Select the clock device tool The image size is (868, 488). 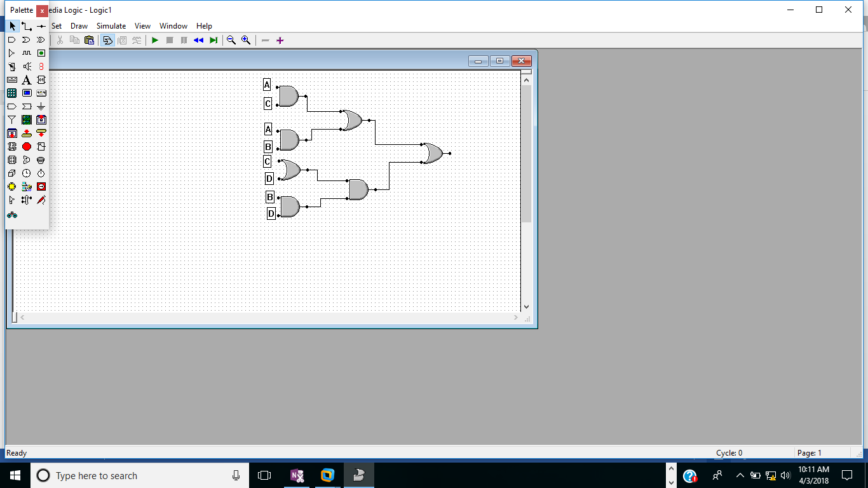pos(26,172)
